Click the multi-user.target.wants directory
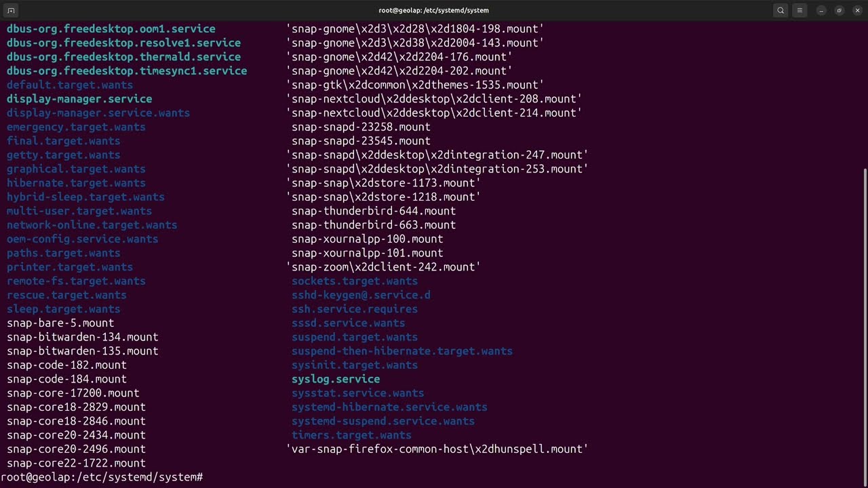This screenshot has height=488, width=868. click(79, 211)
